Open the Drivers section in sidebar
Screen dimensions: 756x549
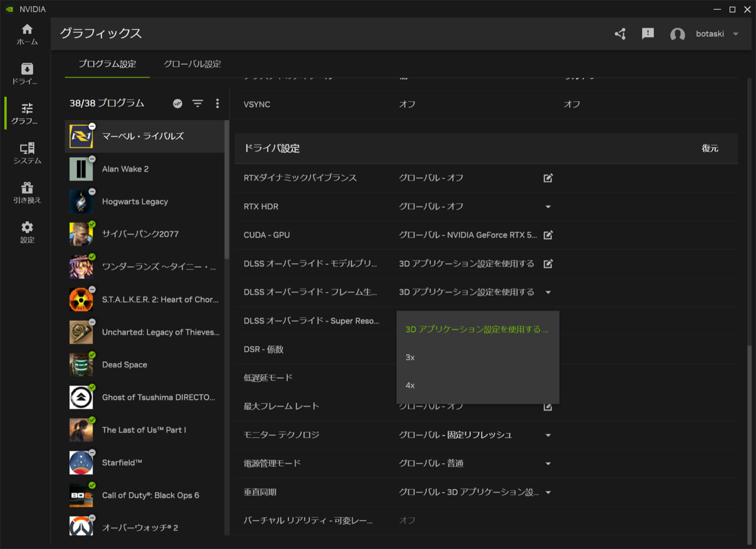pyautogui.click(x=27, y=73)
